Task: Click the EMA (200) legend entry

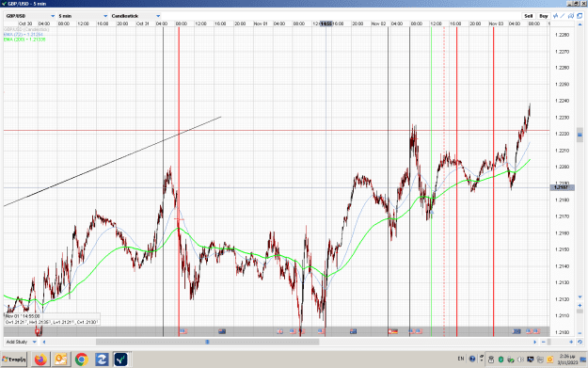Action: (24, 39)
